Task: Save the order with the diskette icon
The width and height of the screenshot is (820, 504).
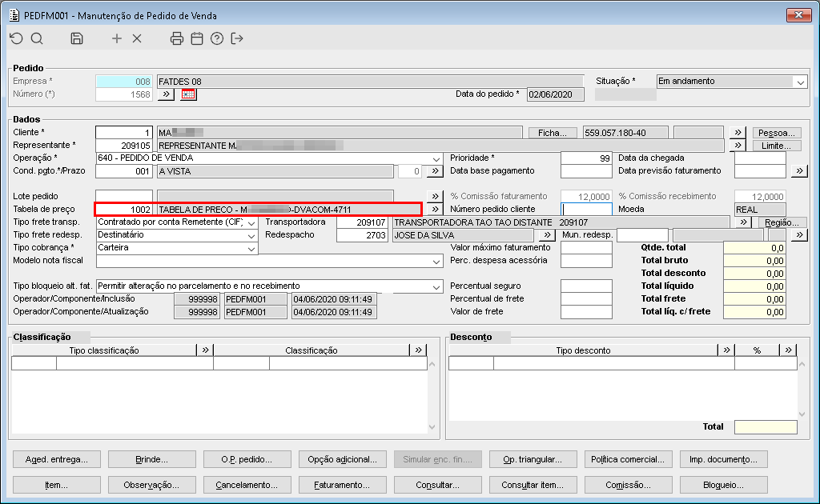Action: (77, 38)
